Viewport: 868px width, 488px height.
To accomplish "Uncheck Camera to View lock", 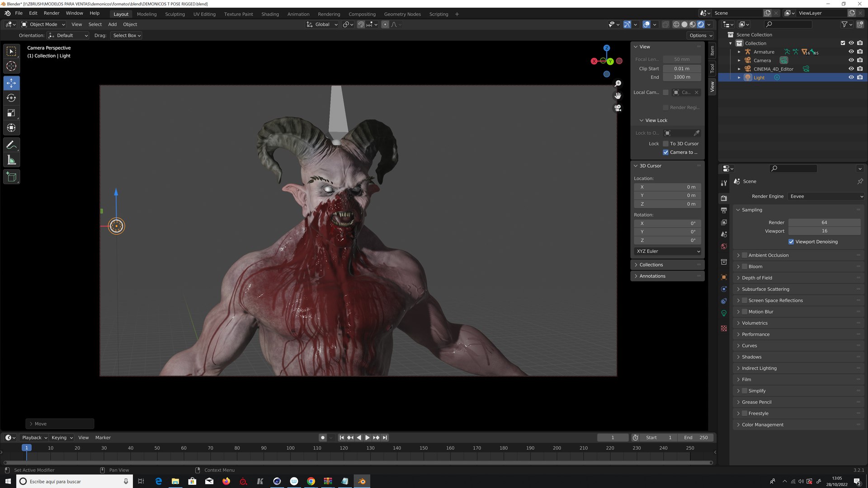I will [665, 152].
